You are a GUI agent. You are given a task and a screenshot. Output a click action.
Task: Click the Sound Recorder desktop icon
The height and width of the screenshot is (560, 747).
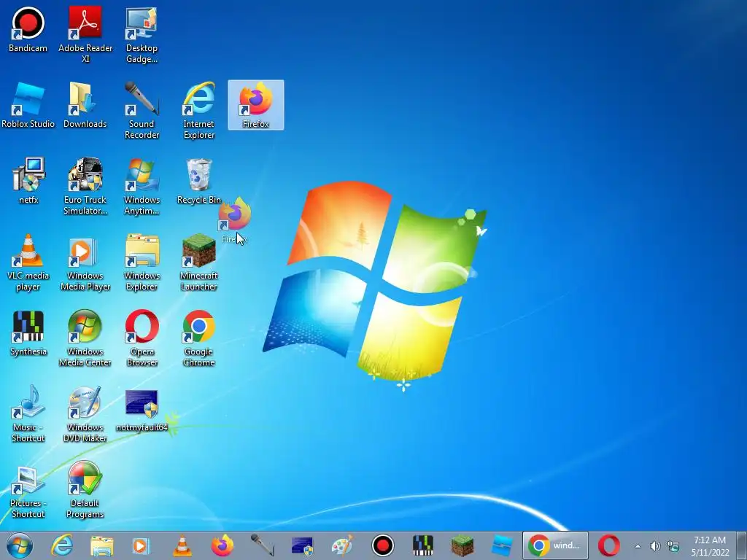[142, 111]
